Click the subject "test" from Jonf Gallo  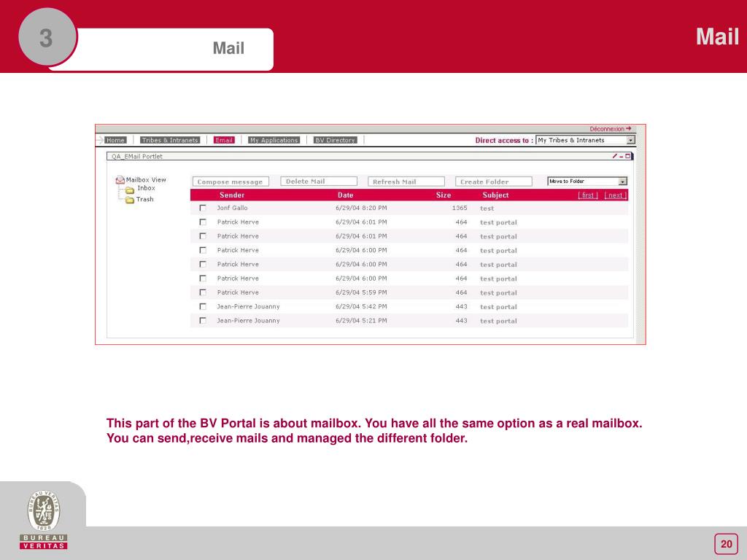[487, 209]
